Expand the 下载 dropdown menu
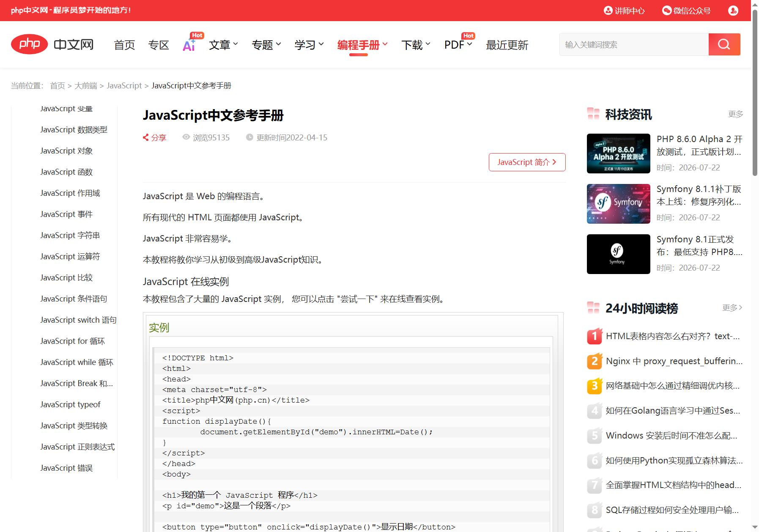The height and width of the screenshot is (532, 759). point(416,45)
